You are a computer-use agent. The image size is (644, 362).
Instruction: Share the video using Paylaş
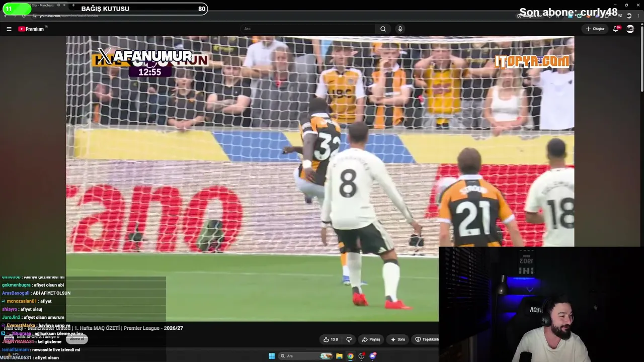[371, 339]
